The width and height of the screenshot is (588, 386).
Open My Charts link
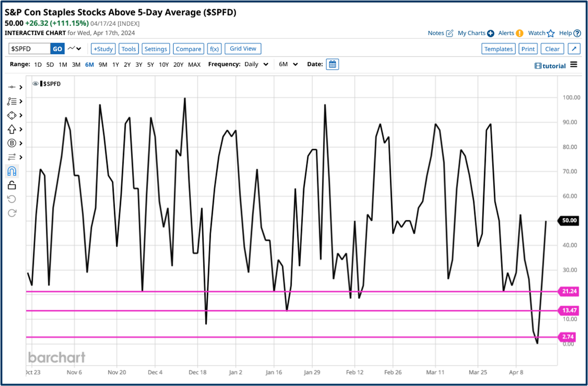(472, 33)
